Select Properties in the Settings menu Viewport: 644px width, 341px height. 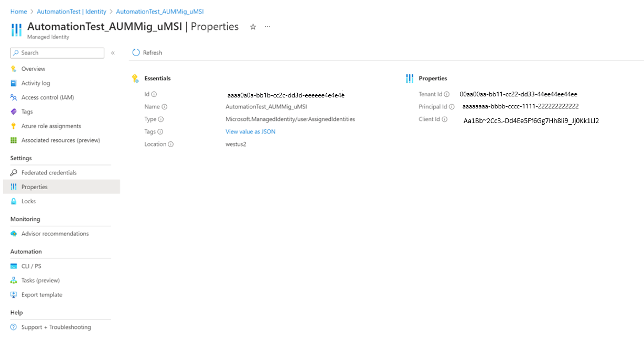[36, 186]
